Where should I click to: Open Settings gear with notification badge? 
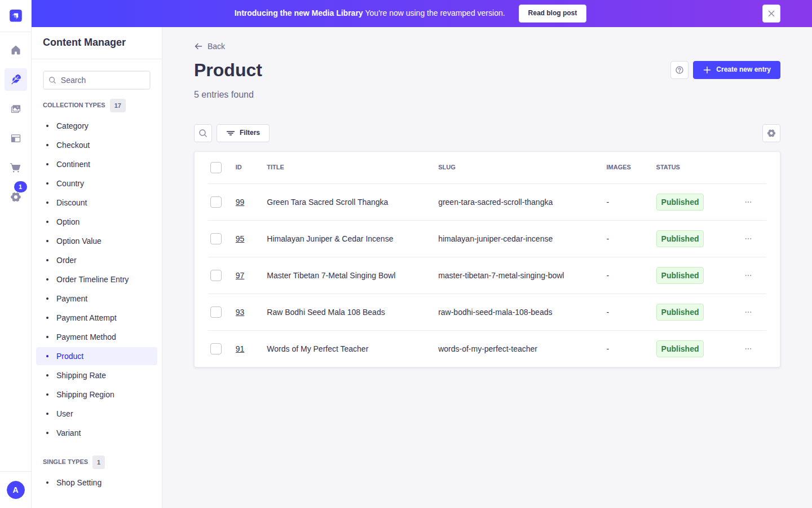point(16,197)
